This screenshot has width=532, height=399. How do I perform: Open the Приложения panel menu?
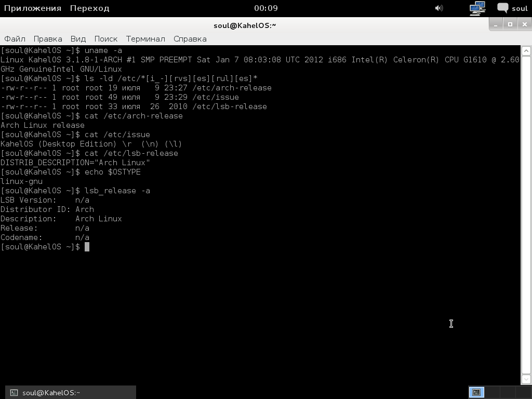click(x=33, y=8)
